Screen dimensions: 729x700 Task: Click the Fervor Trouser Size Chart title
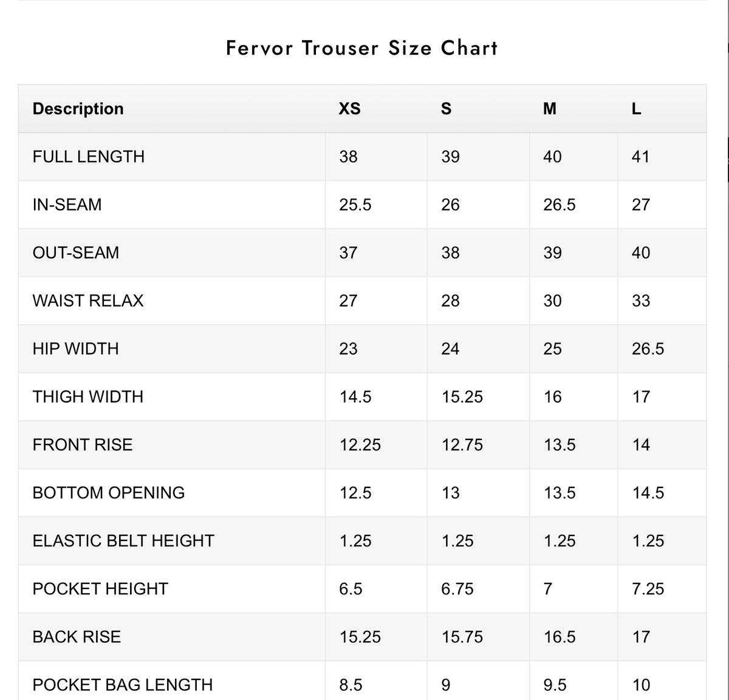(362, 48)
